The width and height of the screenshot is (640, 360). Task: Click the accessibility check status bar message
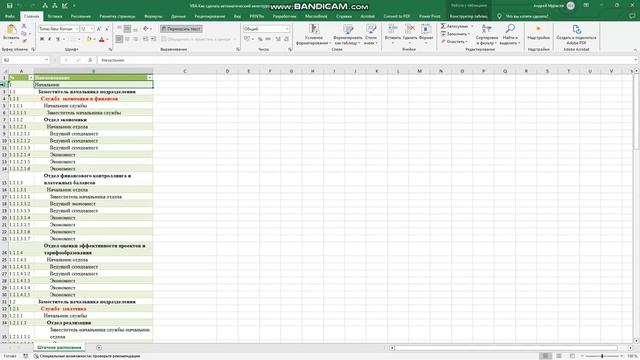click(x=87, y=356)
